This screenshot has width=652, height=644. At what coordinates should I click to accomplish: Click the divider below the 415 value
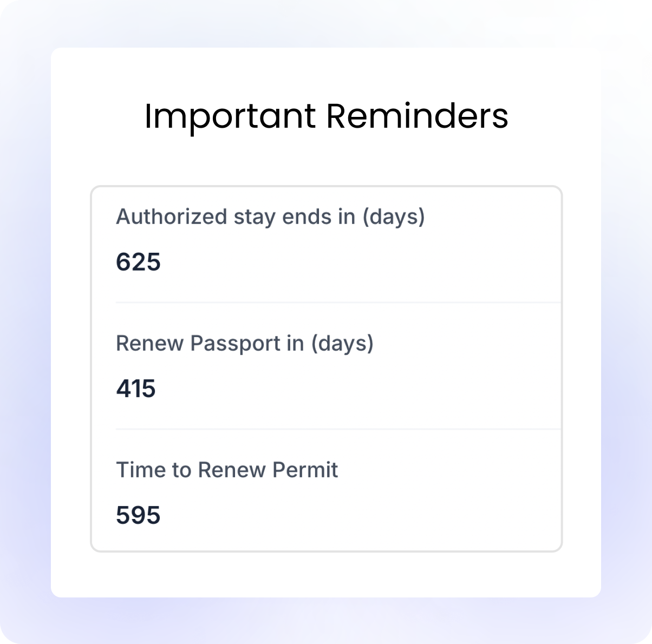pos(338,429)
